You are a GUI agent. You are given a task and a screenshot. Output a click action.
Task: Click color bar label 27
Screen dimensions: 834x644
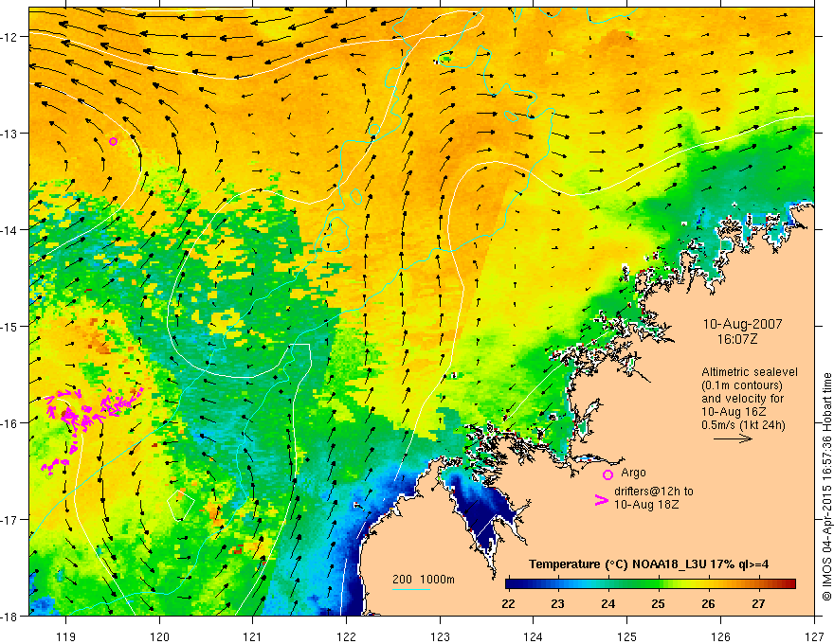758,603
